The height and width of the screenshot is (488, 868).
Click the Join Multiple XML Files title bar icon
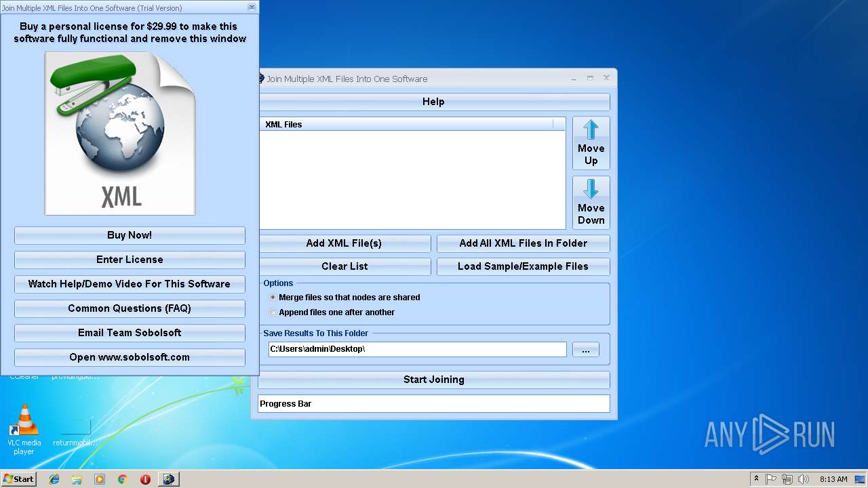click(261, 79)
